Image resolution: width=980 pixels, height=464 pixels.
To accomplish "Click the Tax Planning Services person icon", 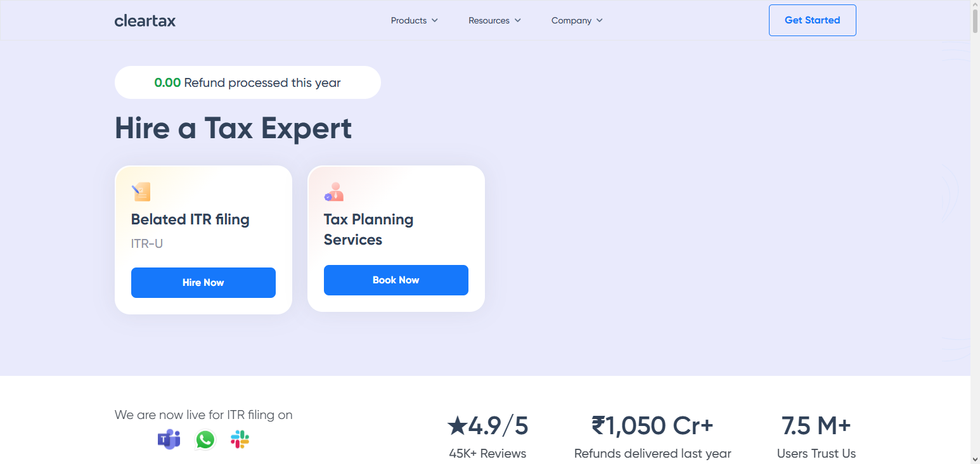I will click(x=333, y=191).
